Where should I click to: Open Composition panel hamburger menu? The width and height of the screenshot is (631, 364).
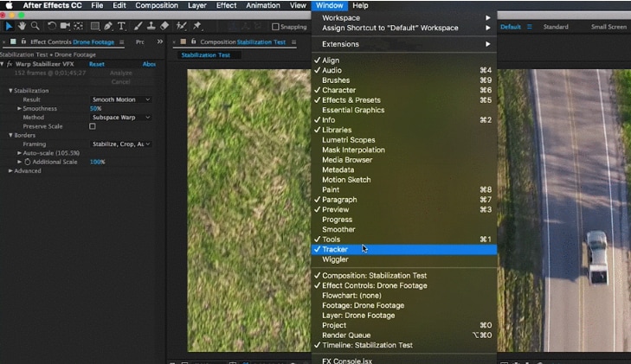pyautogui.click(x=293, y=42)
